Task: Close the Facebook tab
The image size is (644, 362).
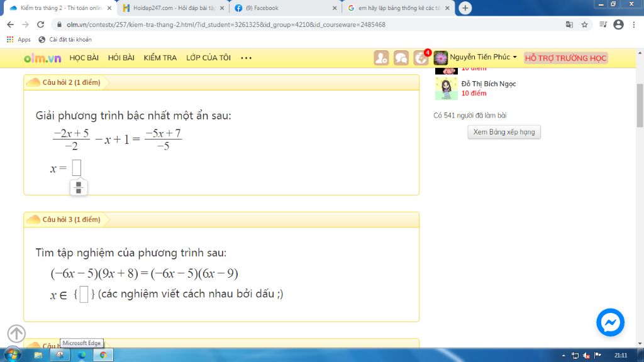Action: click(335, 8)
